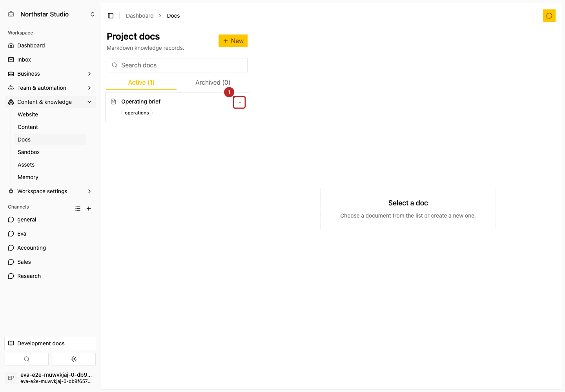Click the EP user avatar
Viewport: 565px width, 392px height.
coord(11,378)
